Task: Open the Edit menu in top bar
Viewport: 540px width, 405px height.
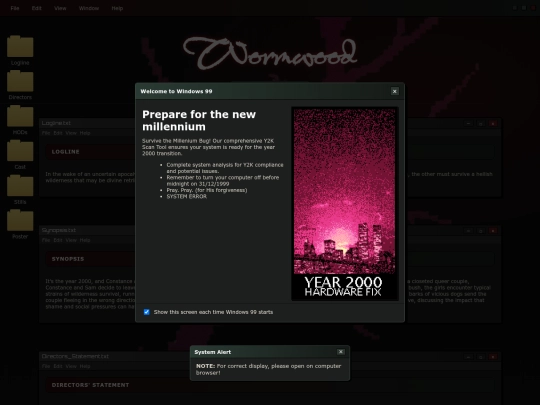Action: (37, 8)
